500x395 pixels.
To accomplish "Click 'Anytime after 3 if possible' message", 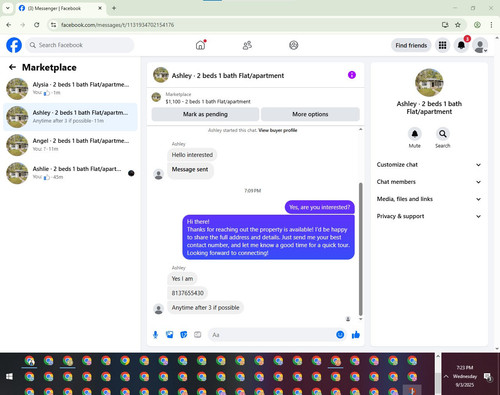I will (x=205, y=307).
